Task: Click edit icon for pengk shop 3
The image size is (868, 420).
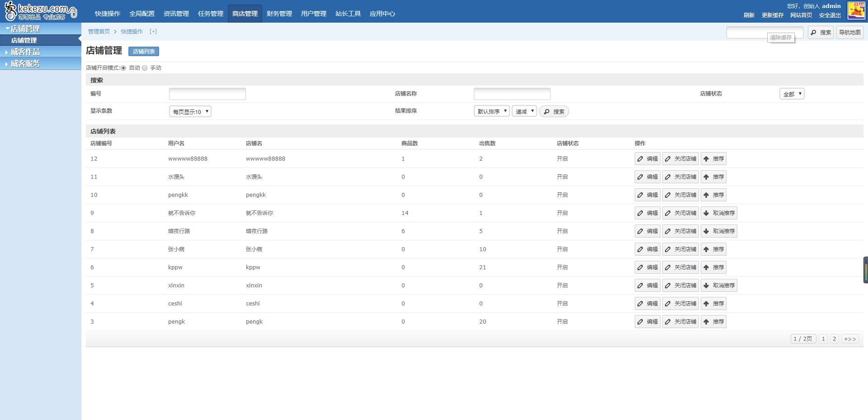Action: [x=640, y=322]
